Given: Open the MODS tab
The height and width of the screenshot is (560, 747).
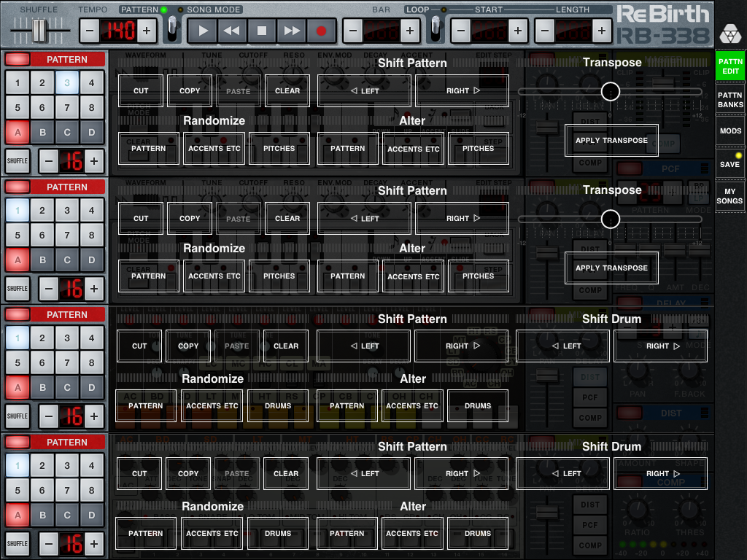Looking at the screenshot, I should tap(729, 131).
